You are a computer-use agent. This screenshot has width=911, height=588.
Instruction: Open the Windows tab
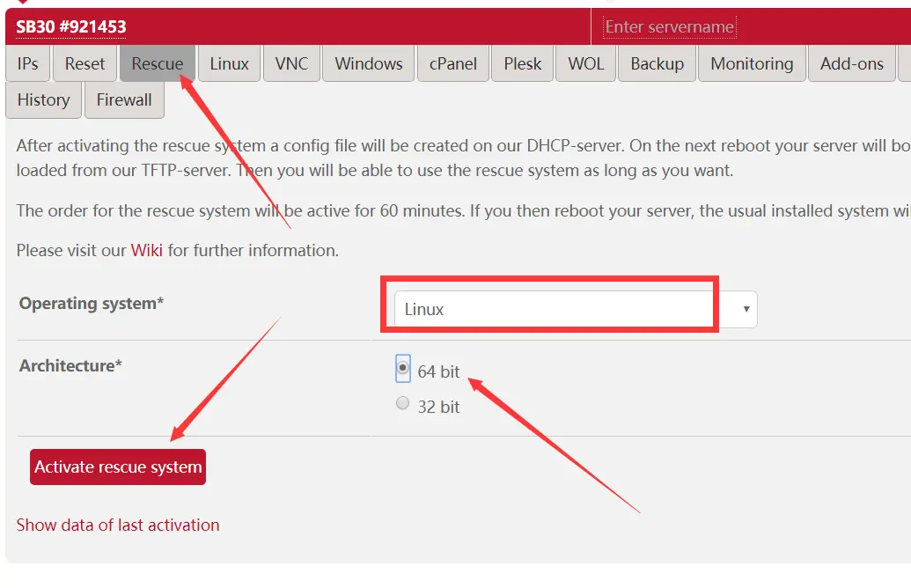369,64
